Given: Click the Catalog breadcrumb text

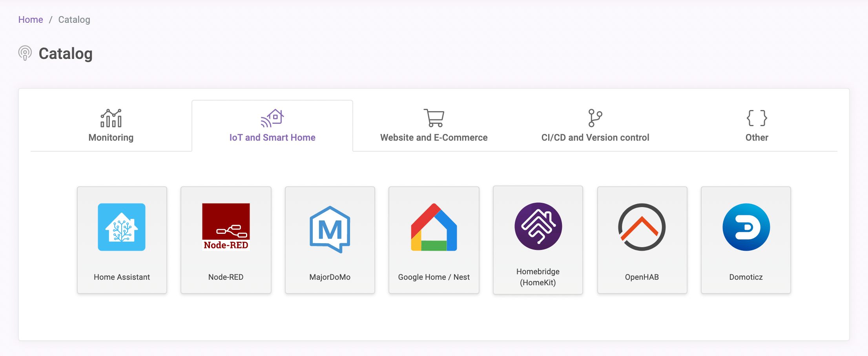Looking at the screenshot, I should tap(74, 20).
